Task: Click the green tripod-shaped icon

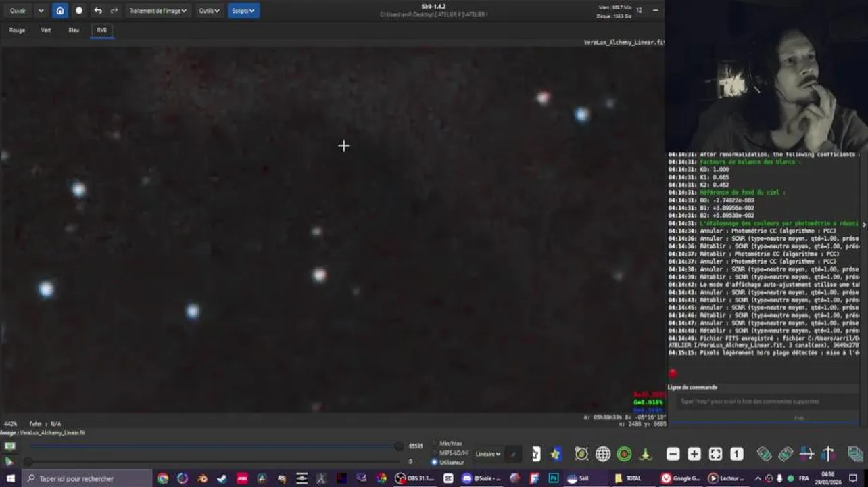Action: click(x=646, y=455)
